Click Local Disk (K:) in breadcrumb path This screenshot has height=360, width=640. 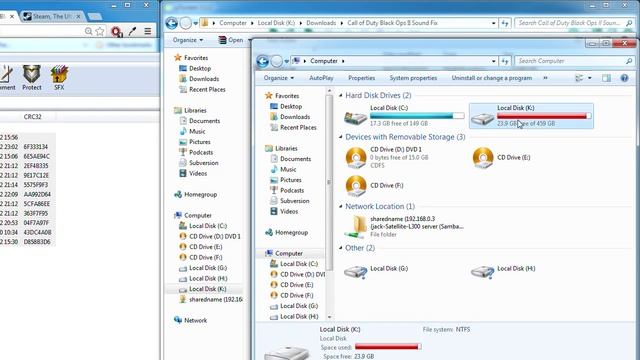276,23
